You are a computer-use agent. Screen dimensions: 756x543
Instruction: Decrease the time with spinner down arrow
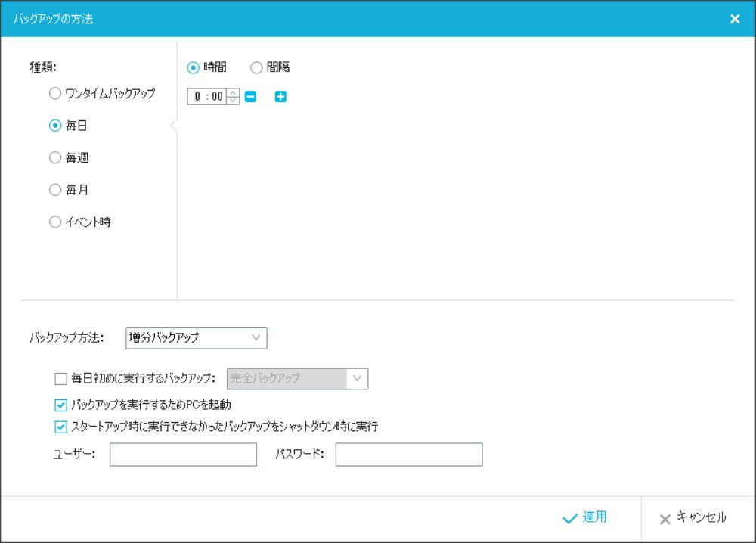pyautogui.click(x=233, y=101)
